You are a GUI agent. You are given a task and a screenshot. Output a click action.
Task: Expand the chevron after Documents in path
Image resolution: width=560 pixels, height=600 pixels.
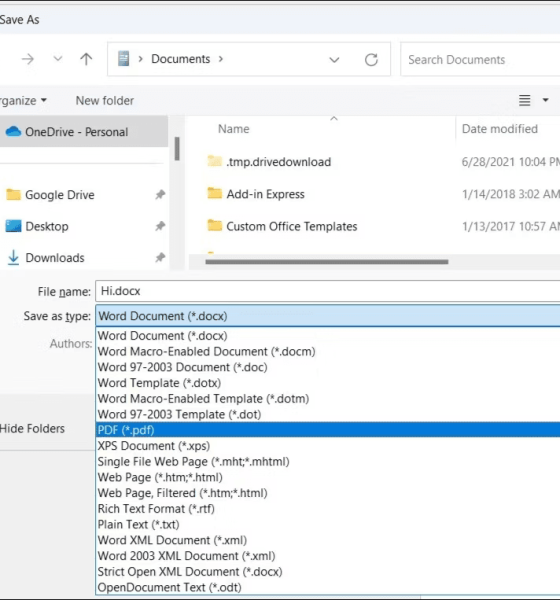tap(221, 59)
